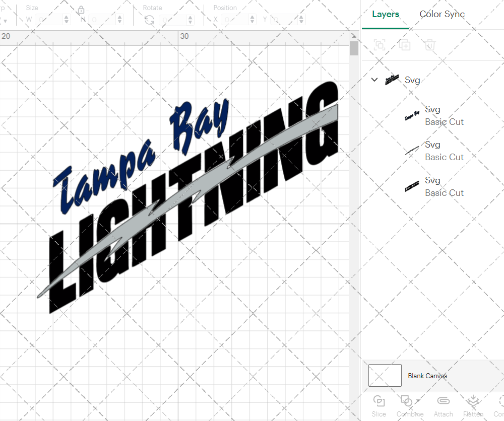Click the Rotate angle input field
This screenshot has height=421, width=504.
point(173,20)
